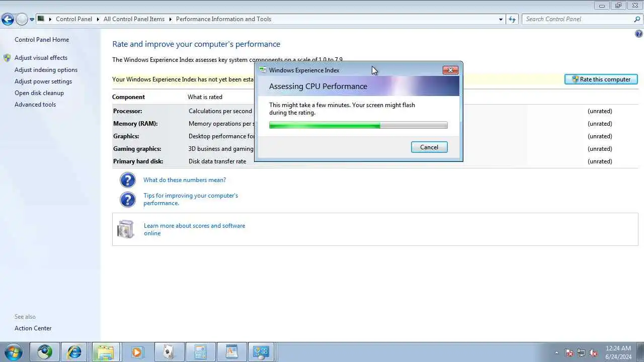Click the question icon beside What do these numbers
644x362 pixels.
[x=128, y=180]
